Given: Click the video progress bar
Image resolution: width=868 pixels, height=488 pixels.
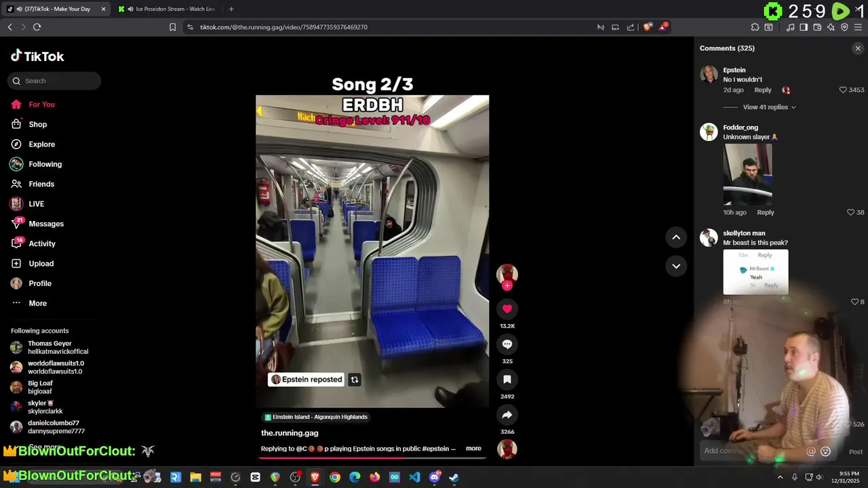Looking at the screenshot, I should pyautogui.click(x=372, y=457).
